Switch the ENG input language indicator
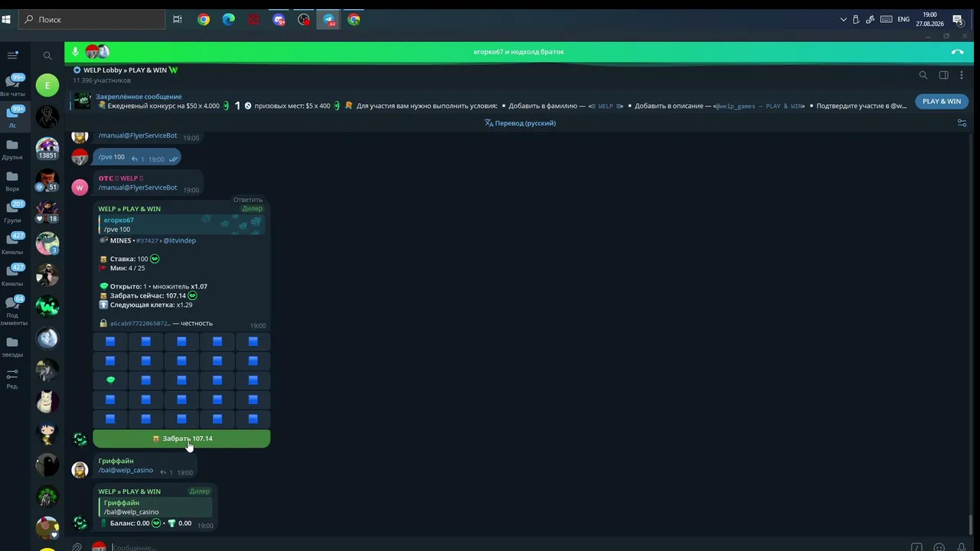Image resolution: width=980 pixels, height=551 pixels. point(903,20)
